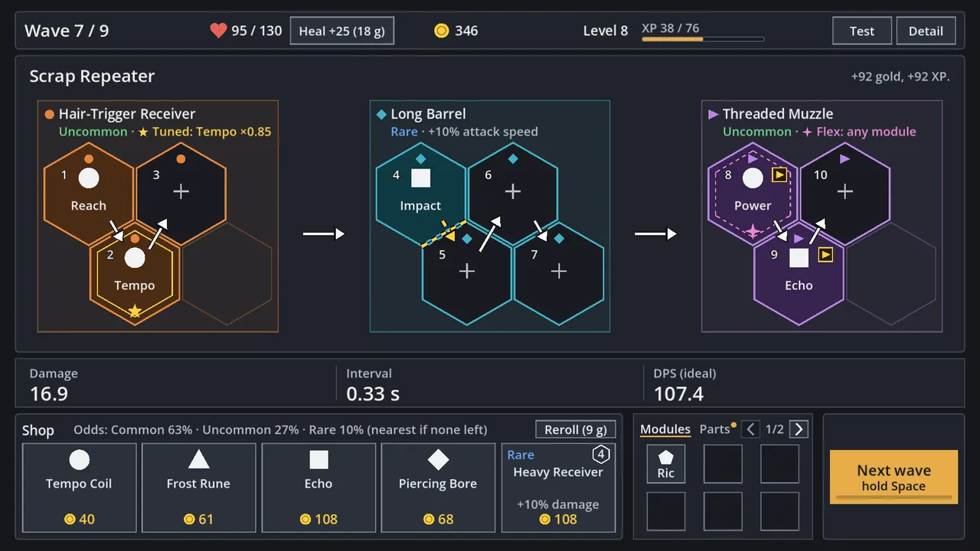Click the '+92 gold, +92 XP.' message
Image resolution: width=980 pixels, height=551 pixels.
click(x=900, y=77)
